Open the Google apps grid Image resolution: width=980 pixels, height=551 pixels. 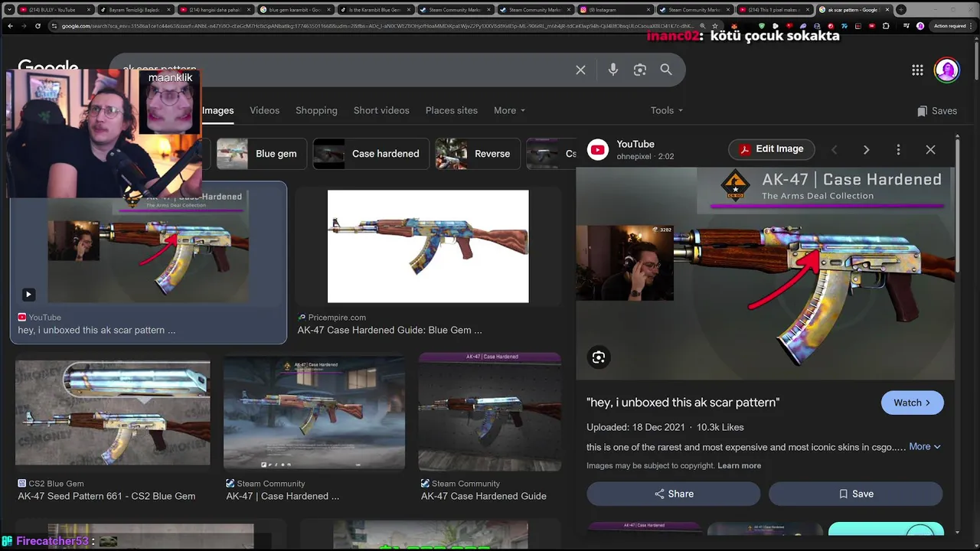pos(917,70)
